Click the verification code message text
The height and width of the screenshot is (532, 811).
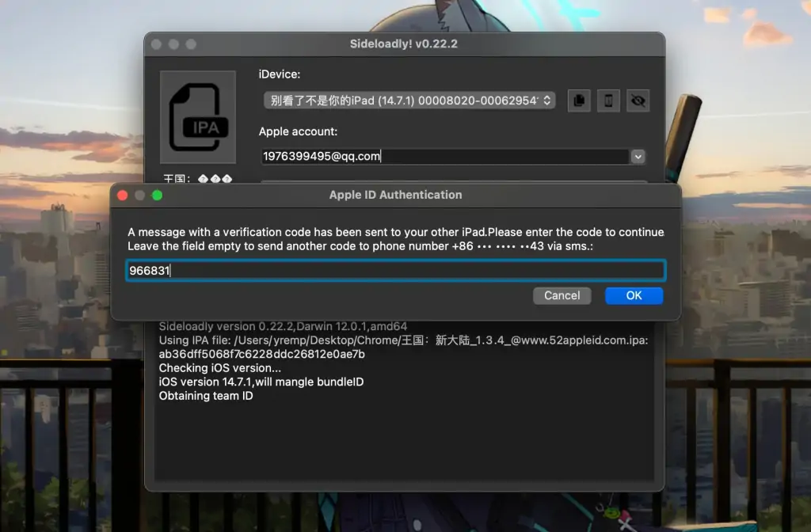coord(396,239)
